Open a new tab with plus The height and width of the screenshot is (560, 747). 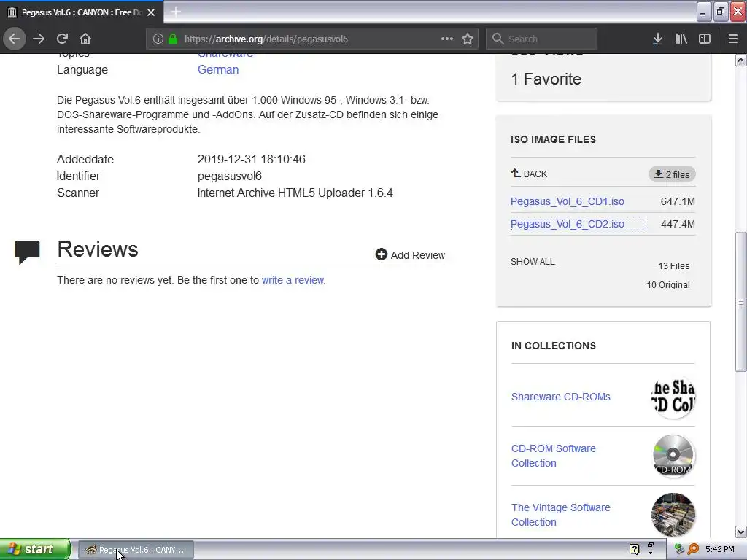[x=176, y=12]
